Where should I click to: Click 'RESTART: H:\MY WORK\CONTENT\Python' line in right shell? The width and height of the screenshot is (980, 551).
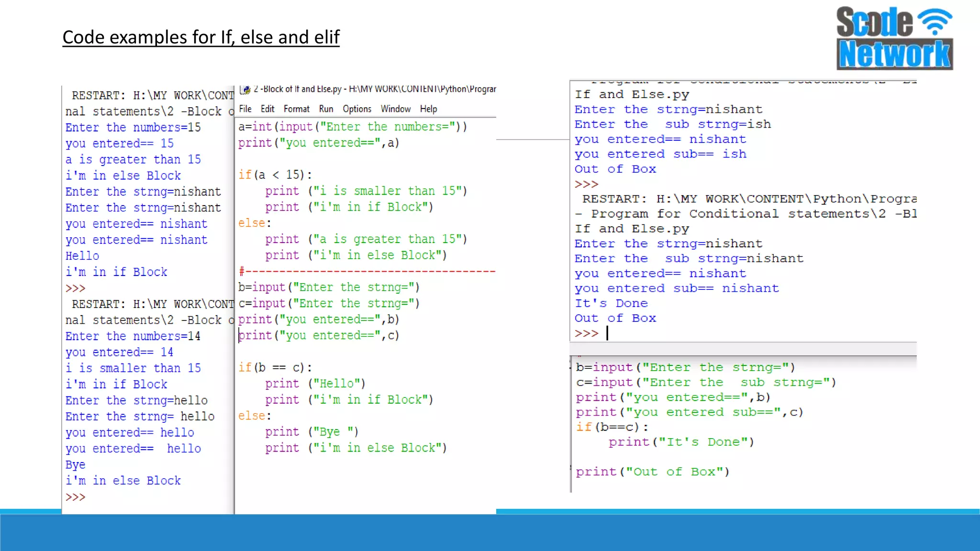(x=749, y=199)
